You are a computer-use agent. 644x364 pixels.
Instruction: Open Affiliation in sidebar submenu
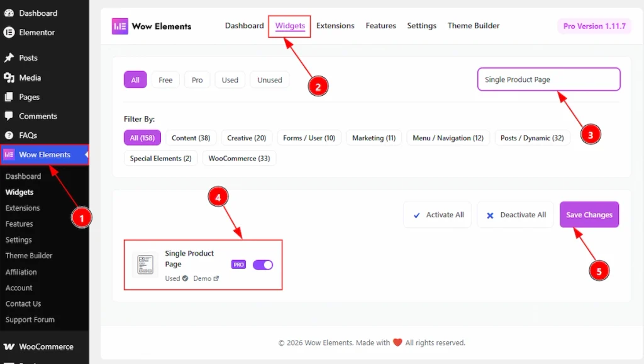click(x=21, y=272)
